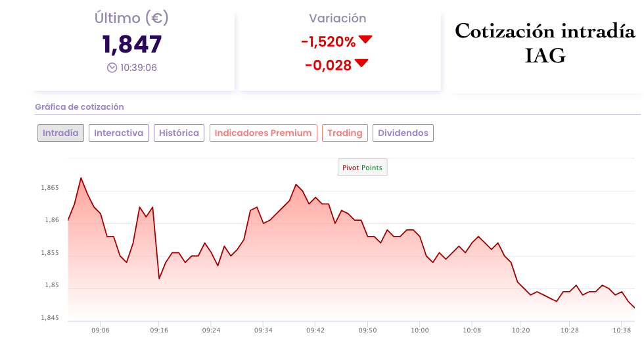Click the clock icon beside 10:39:06
The height and width of the screenshot is (343, 644).
click(112, 68)
